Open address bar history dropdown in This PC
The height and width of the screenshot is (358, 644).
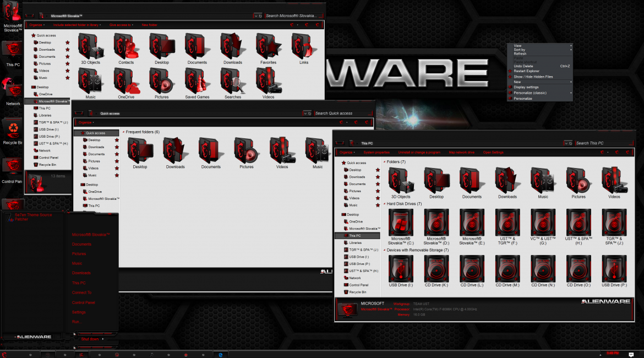point(566,143)
